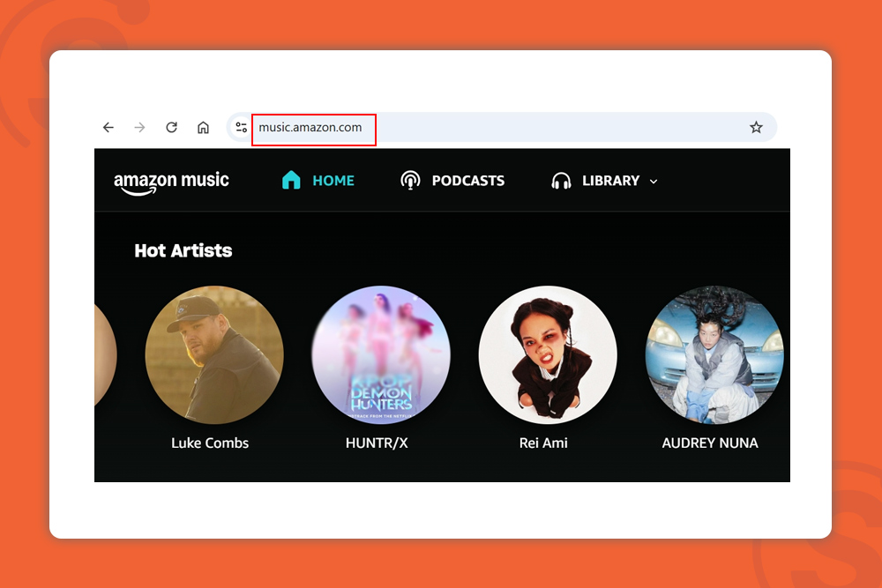Click the Luke Combs name link

pyautogui.click(x=210, y=443)
